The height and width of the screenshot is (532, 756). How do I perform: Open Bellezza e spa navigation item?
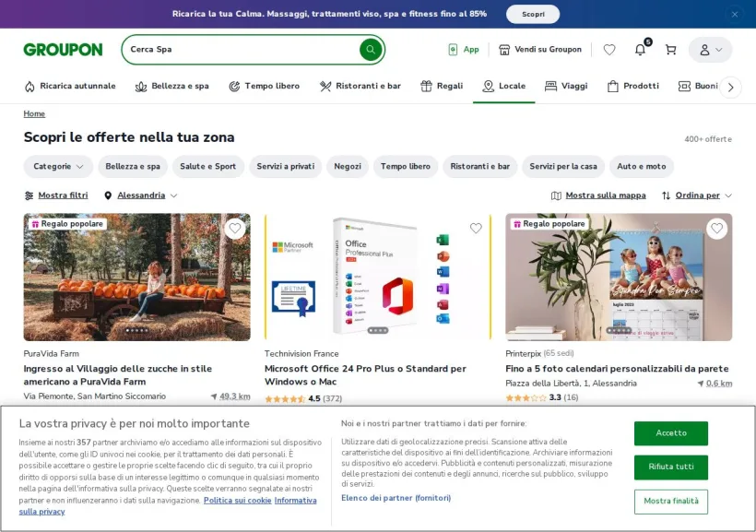[172, 86]
